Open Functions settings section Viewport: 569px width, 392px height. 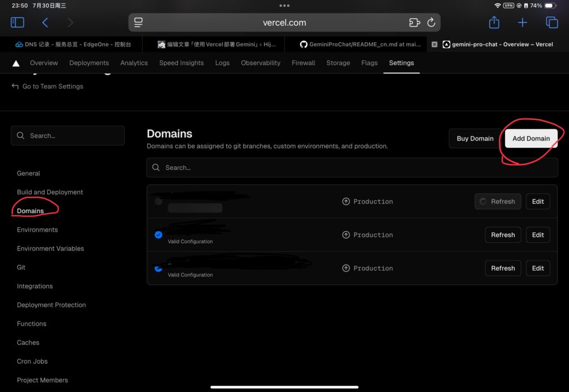click(x=32, y=324)
